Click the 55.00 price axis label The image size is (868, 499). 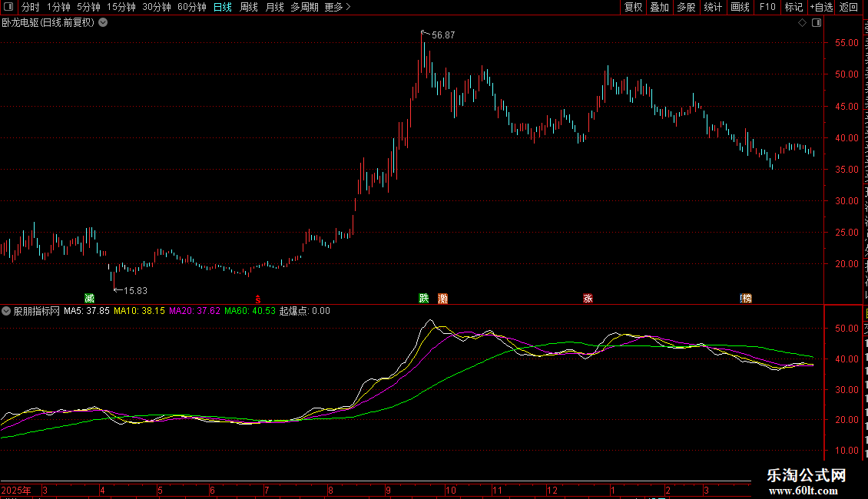(x=846, y=42)
